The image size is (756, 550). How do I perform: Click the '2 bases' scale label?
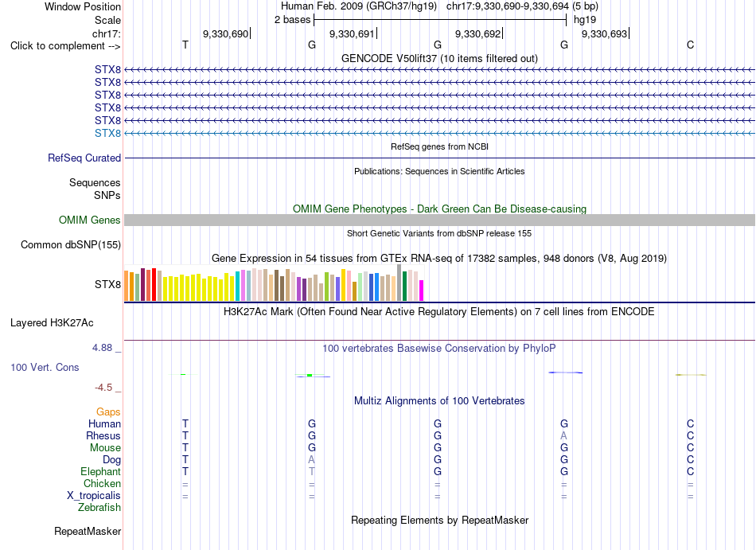point(292,20)
